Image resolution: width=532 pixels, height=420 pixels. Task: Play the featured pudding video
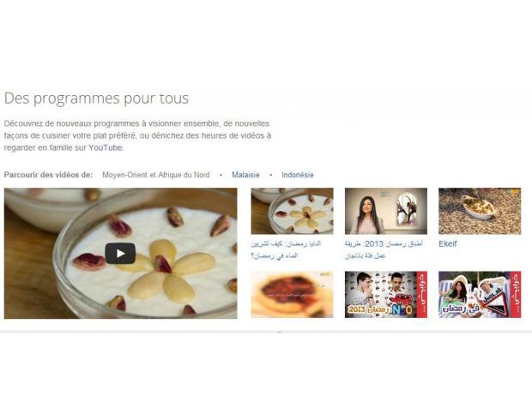[x=120, y=253]
